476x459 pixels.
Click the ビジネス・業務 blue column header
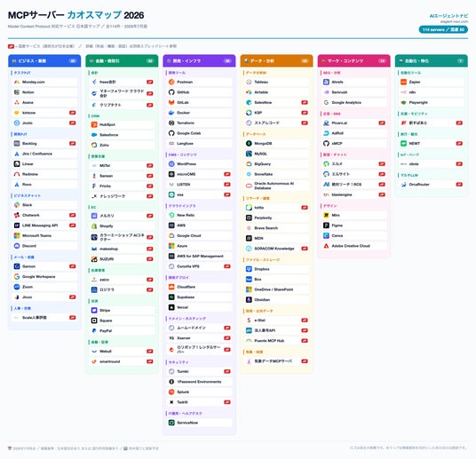(x=44, y=60)
